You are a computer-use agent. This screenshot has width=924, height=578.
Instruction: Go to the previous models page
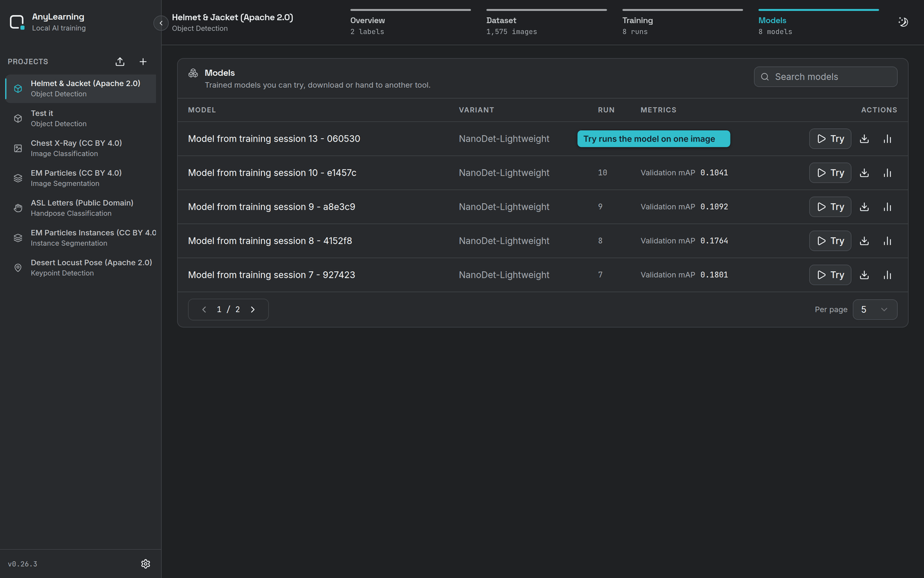(x=204, y=310)
